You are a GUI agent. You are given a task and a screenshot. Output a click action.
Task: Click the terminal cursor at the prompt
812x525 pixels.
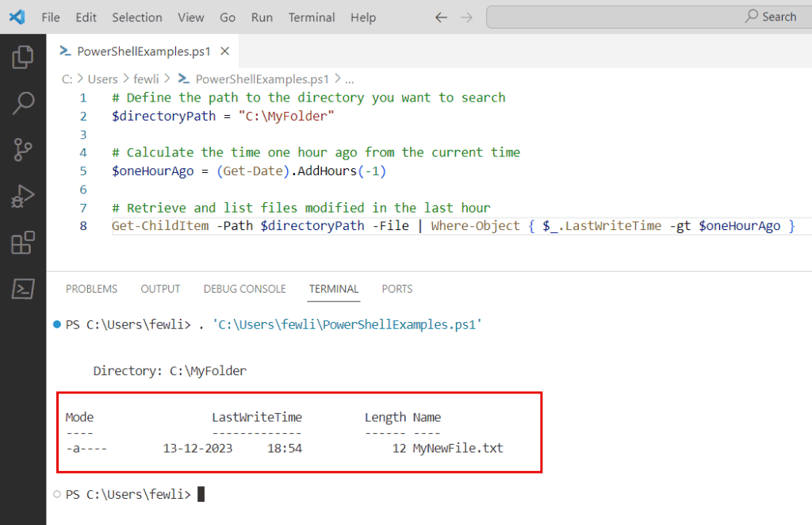coord(201,494)
